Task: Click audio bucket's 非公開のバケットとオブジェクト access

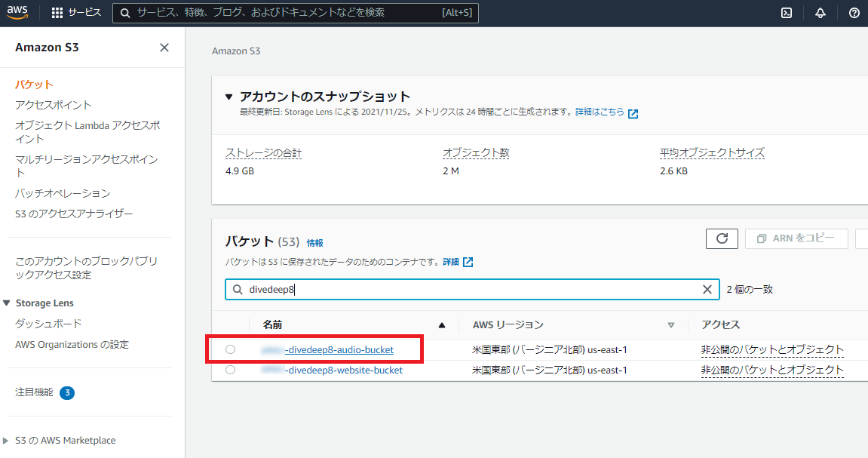Action: pyautogui.click(x=772, y=350)
